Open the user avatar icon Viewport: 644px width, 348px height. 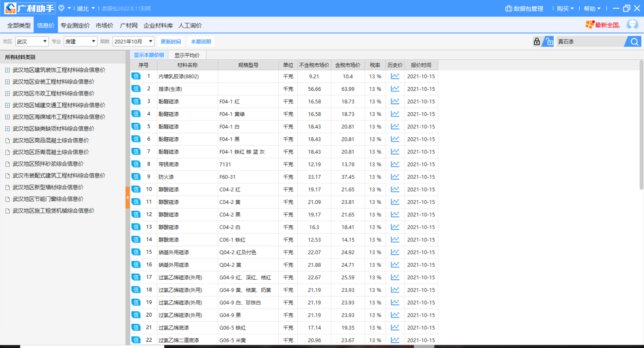pos(632,24)
